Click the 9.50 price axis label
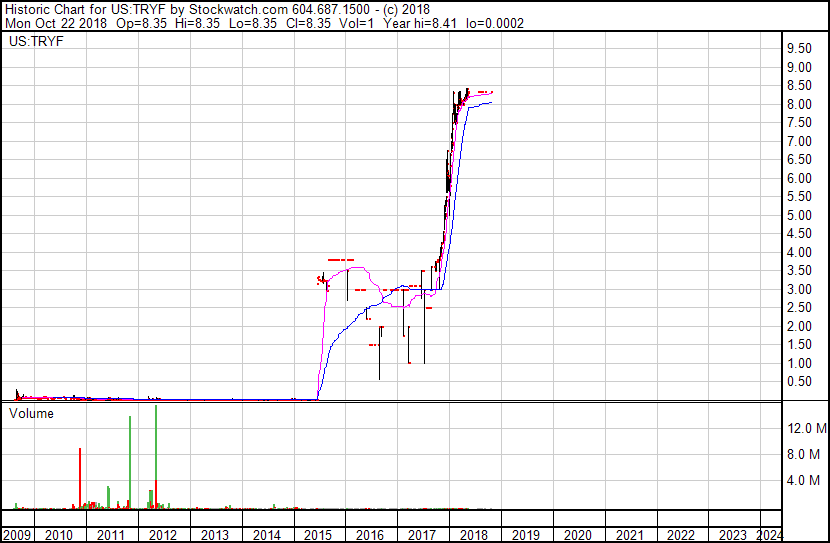 point(799,49)
